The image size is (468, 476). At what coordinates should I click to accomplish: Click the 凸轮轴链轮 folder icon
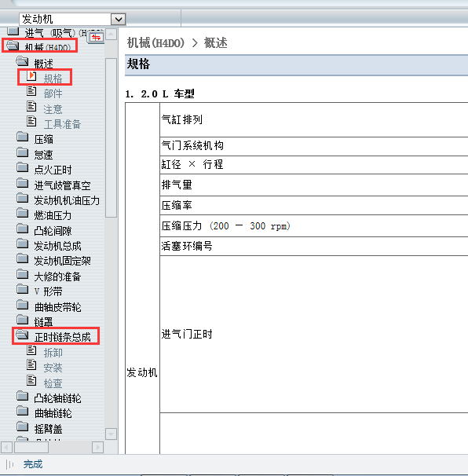[x=22, y=396]
